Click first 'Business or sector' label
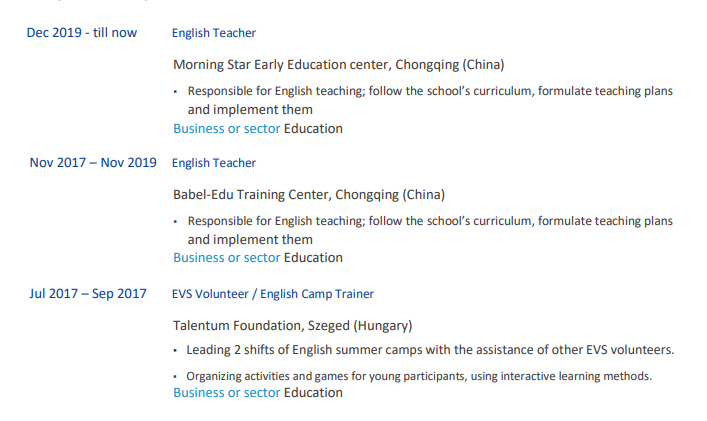The image size is (707, 421). click(x=227, y=128)
